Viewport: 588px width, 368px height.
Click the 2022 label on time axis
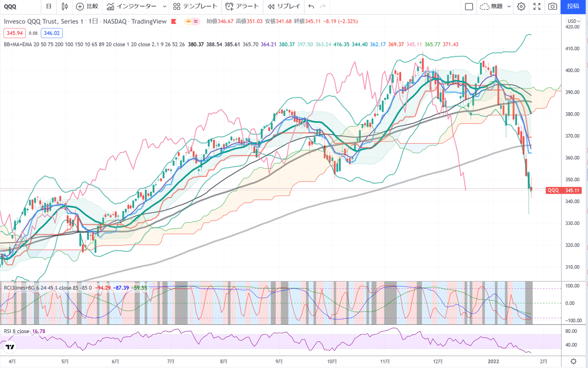pyautogui.click(x=492, y=362)
